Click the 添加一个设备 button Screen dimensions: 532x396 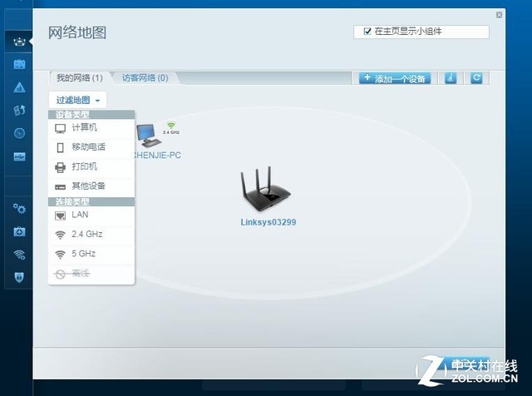point(395,78)
